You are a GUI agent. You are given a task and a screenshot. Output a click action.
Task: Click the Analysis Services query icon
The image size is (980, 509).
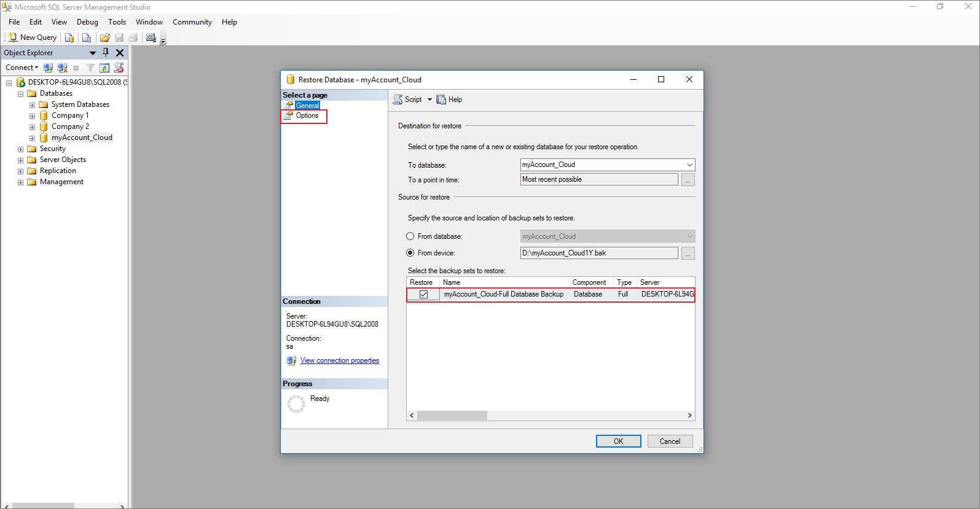(x=87, y=37)
